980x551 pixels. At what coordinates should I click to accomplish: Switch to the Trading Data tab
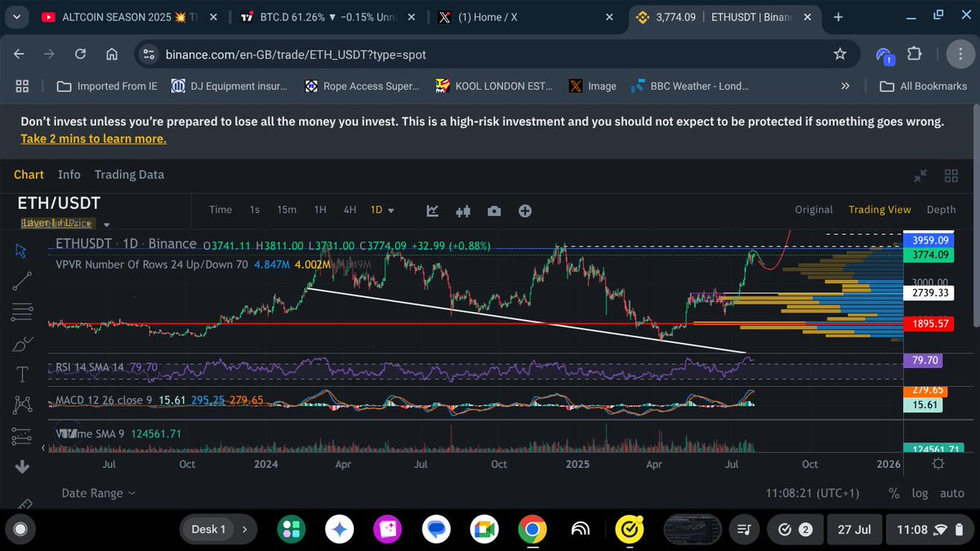pyautogui.click(x=129, y=175)
